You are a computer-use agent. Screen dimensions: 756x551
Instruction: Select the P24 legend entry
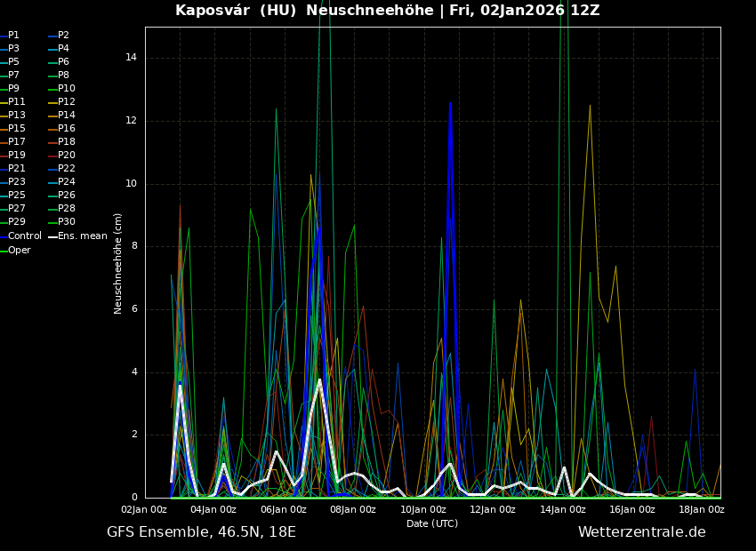click(x=67, y=182)
